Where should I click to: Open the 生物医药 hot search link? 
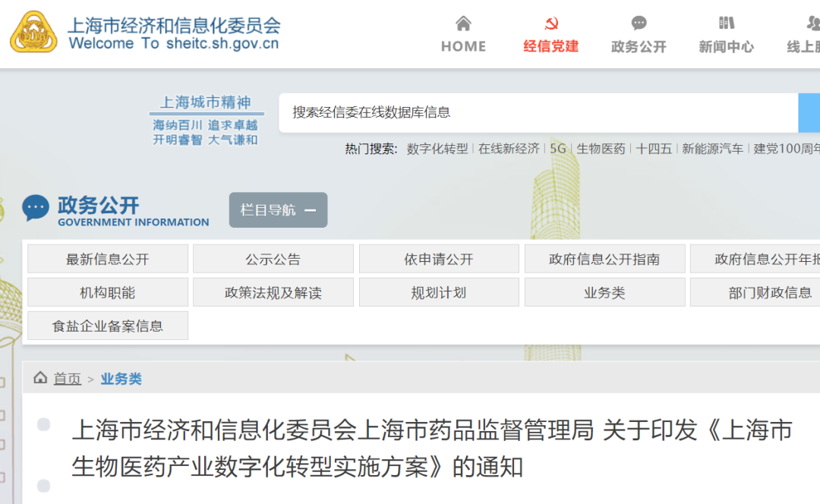point(600,150)
